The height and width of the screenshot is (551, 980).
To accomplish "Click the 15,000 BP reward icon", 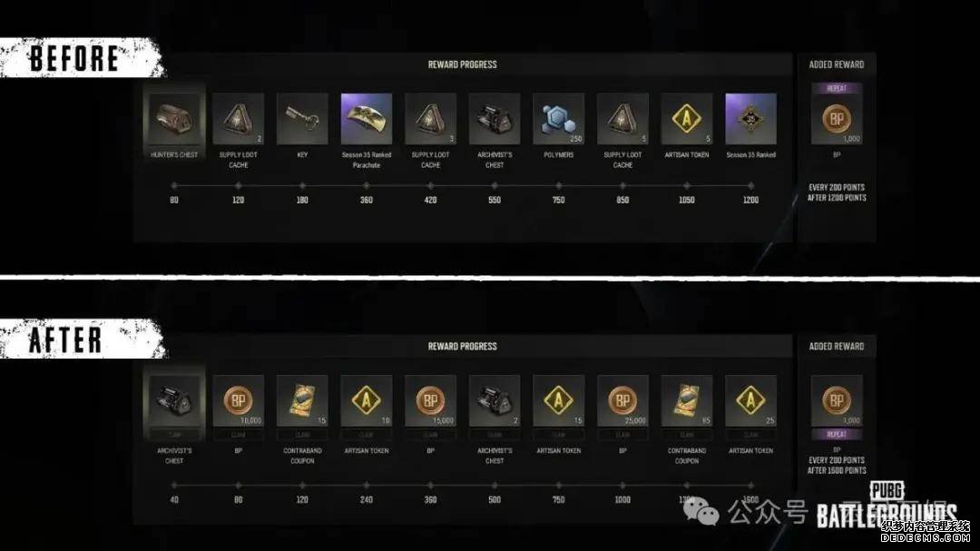I will click(x=430, y=401).
